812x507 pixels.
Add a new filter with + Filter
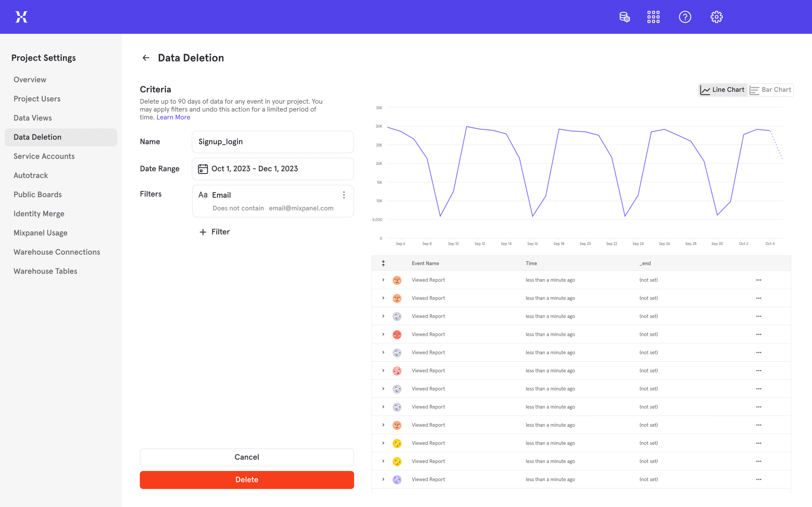(215, 232)
